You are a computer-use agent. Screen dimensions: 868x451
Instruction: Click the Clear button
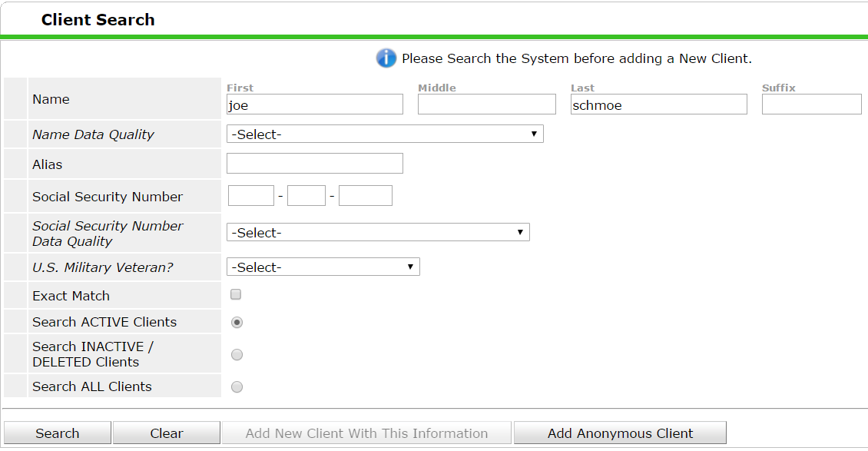[167, 433]
